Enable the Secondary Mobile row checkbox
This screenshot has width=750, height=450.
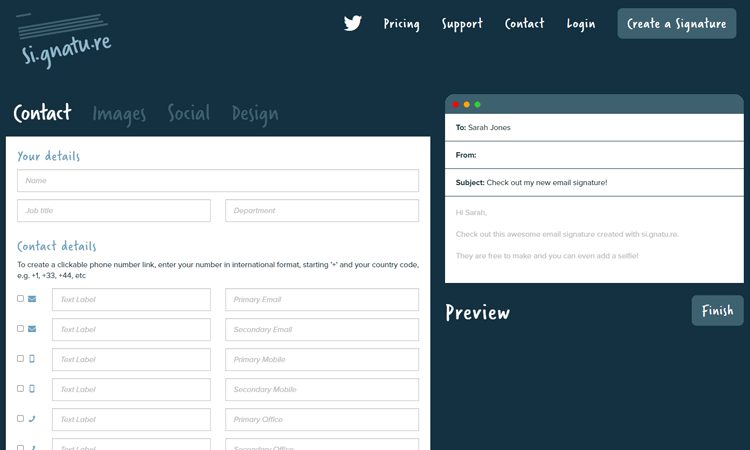tap(20, 388)
